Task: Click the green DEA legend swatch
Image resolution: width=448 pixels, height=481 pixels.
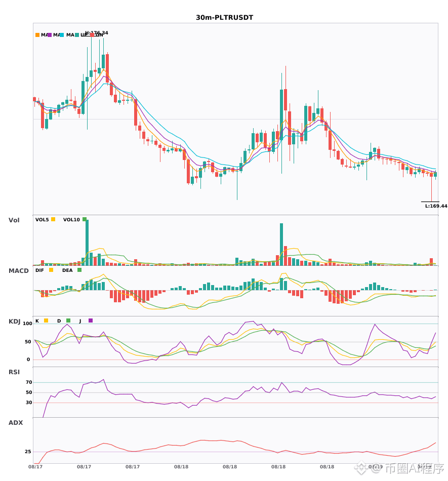Action: [x=79, y=270]
